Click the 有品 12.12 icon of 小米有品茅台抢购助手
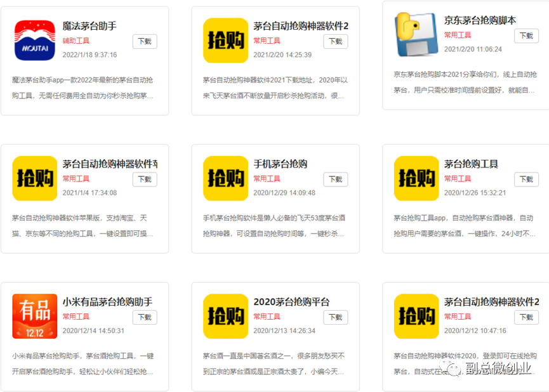Viewport: 549px width, 392px height. tap(35, 316)
